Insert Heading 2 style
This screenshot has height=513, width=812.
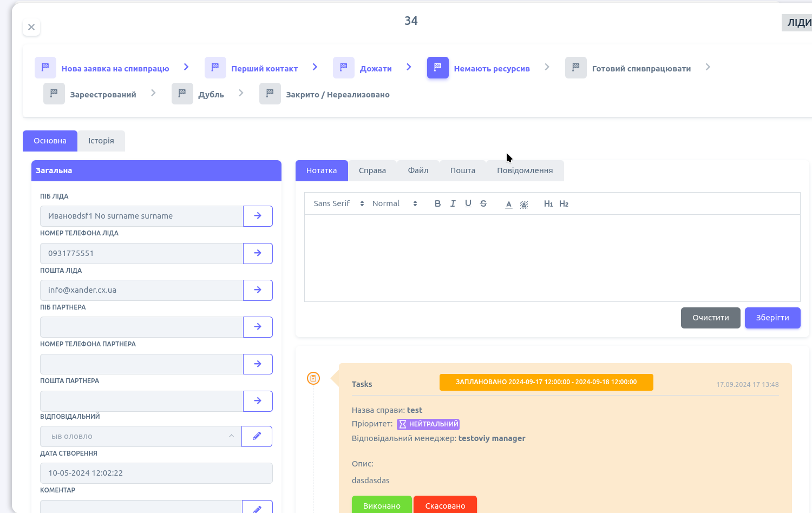(564, 204)
